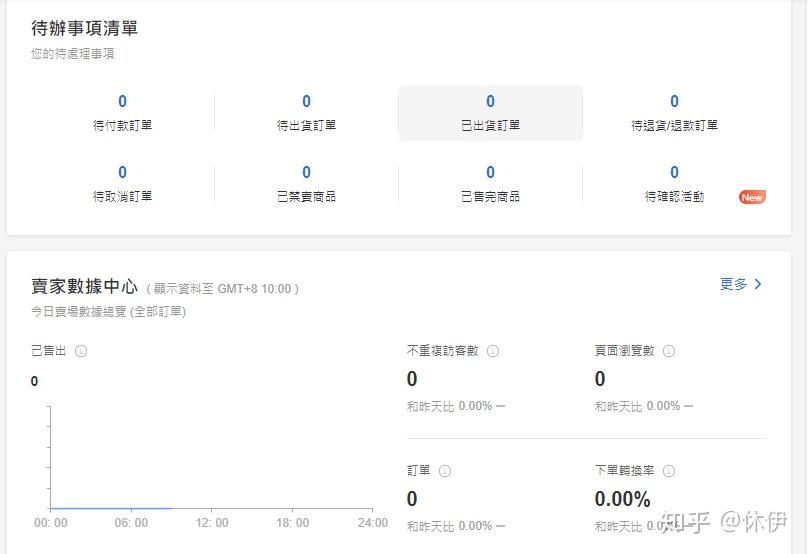Click the 頁面瀏覽數 value
The image size is (808, 554).
pos(600,379)
